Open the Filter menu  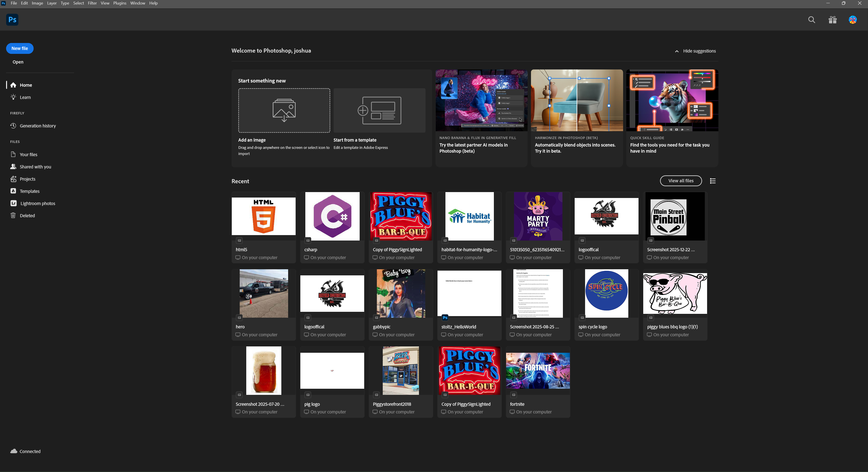coord(92,3)
